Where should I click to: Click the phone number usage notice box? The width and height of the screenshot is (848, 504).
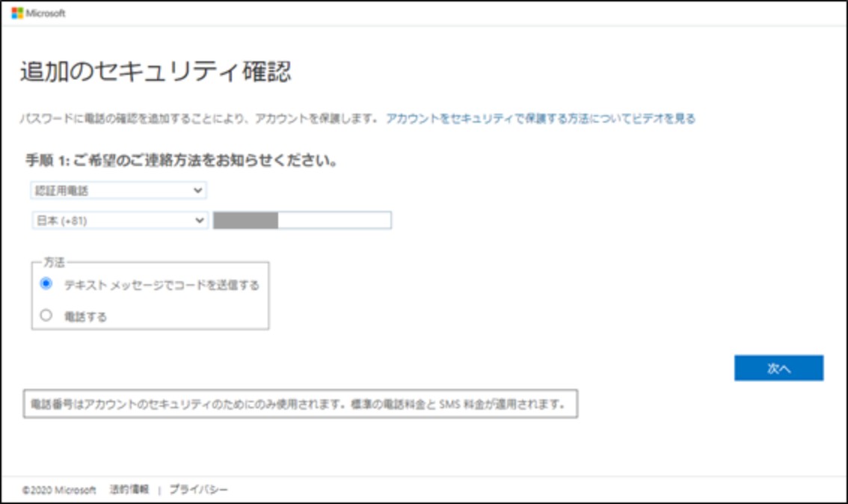(x=301, y=405)
